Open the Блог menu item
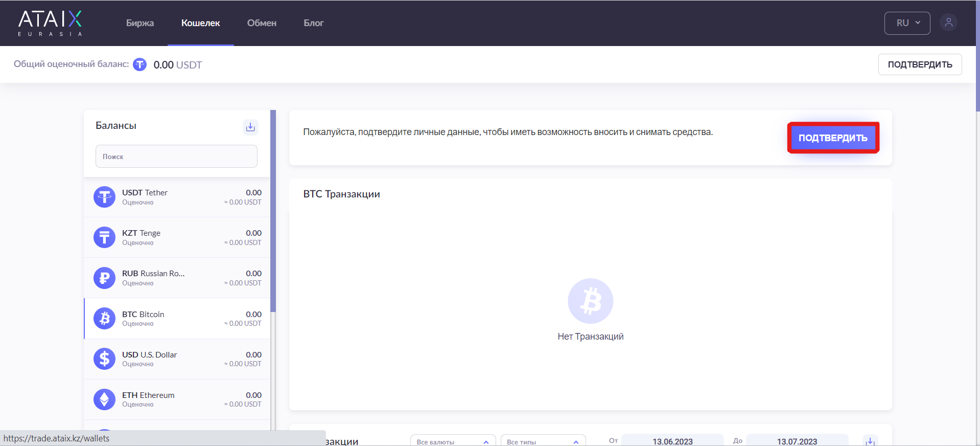Viewport: 980px width, 446px height. coord(314,23)
